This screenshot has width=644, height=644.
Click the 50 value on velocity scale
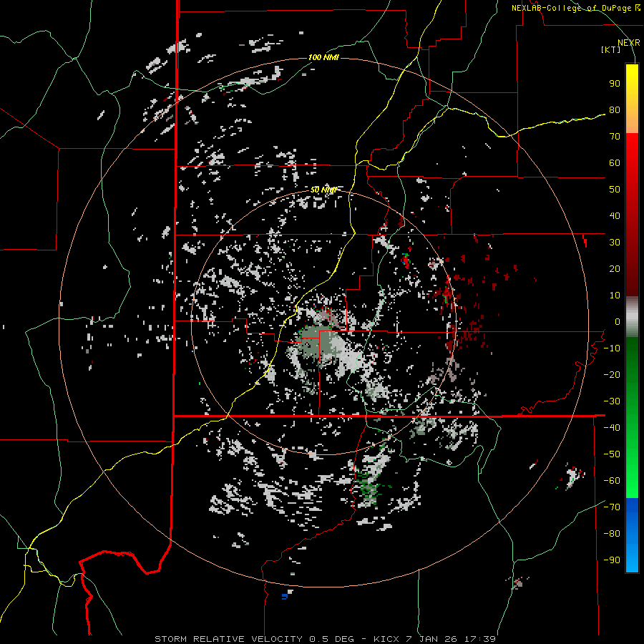tap(615, 190)
